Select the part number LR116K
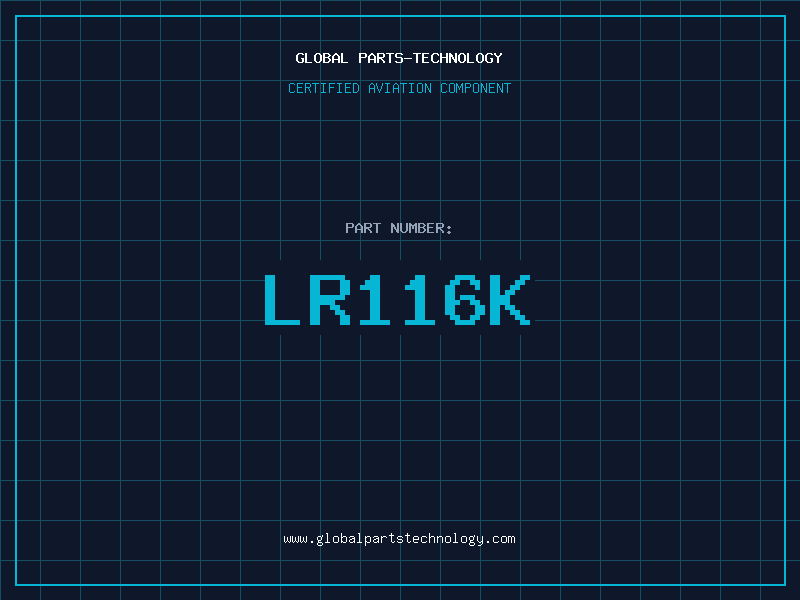800x600 pixels. [x=397, y=299]
